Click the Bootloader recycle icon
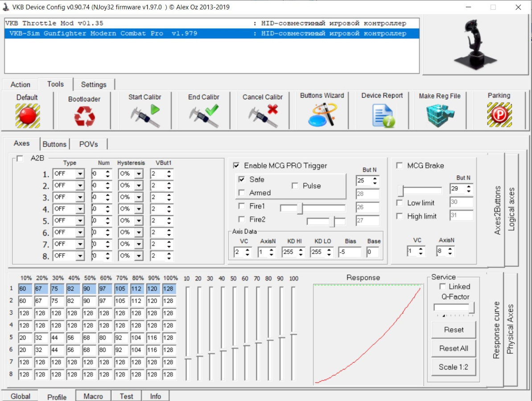 pyautogui.click(x=84, y=116)
